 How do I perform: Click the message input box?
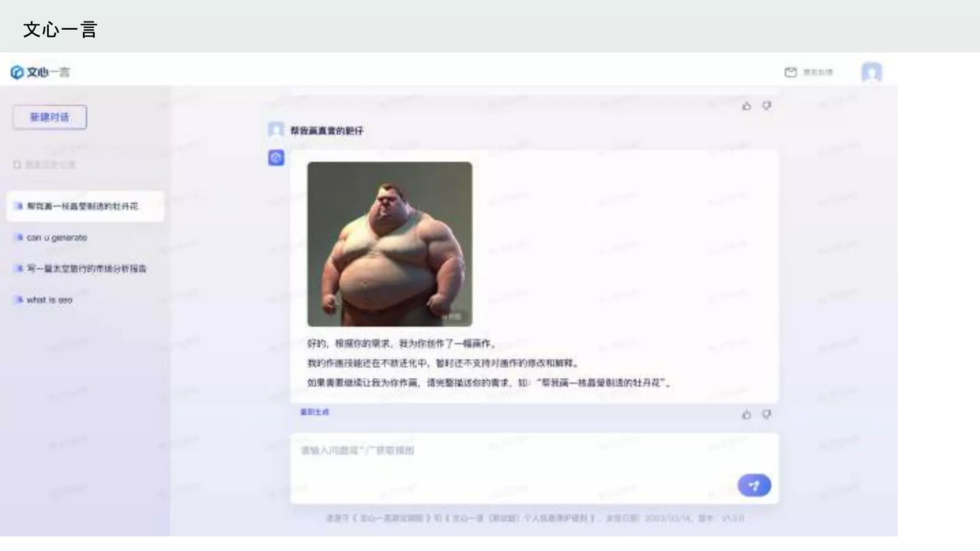tap(535, 468)
